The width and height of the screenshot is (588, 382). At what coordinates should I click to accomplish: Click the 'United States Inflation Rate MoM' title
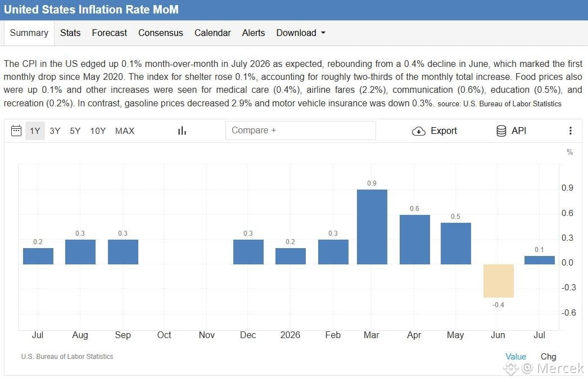click(x=91, y=10)
